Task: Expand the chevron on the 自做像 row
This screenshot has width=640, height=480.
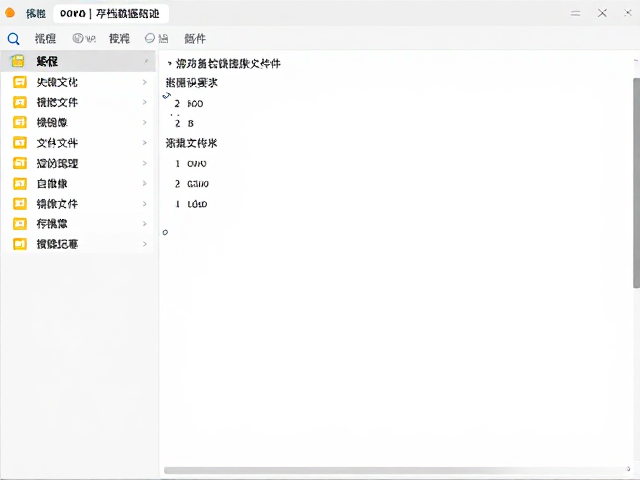Action: tap(144, 183)
